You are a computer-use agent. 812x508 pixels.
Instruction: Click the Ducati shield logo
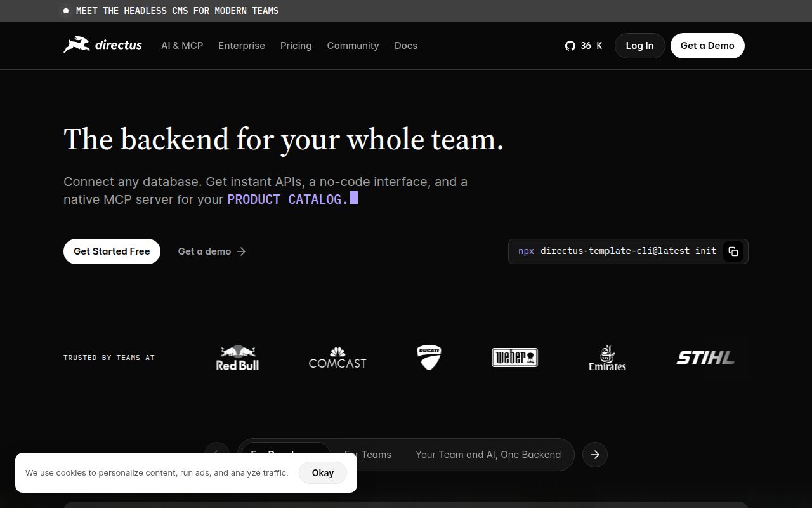[x=429, y=358]
